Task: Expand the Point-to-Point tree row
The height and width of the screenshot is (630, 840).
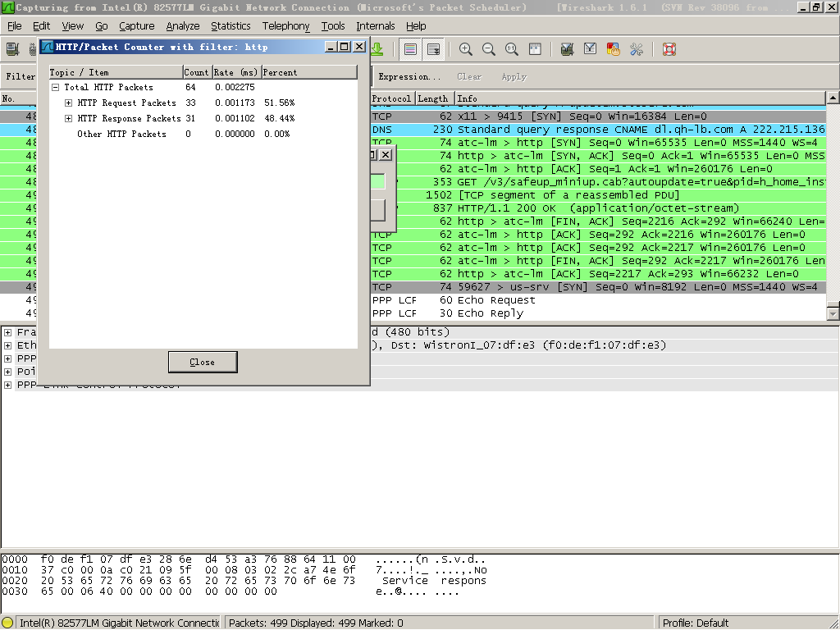Action: pos(7,372)
